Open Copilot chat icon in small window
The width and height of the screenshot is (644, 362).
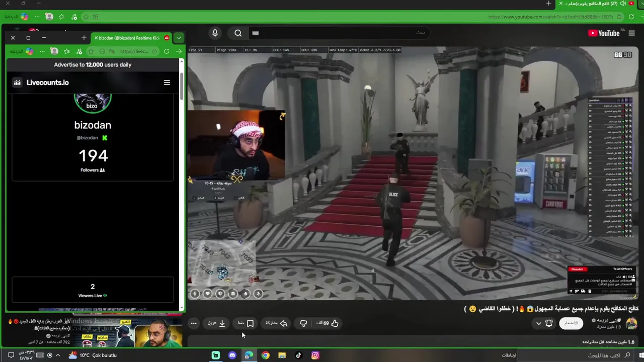tap(30, 51)
